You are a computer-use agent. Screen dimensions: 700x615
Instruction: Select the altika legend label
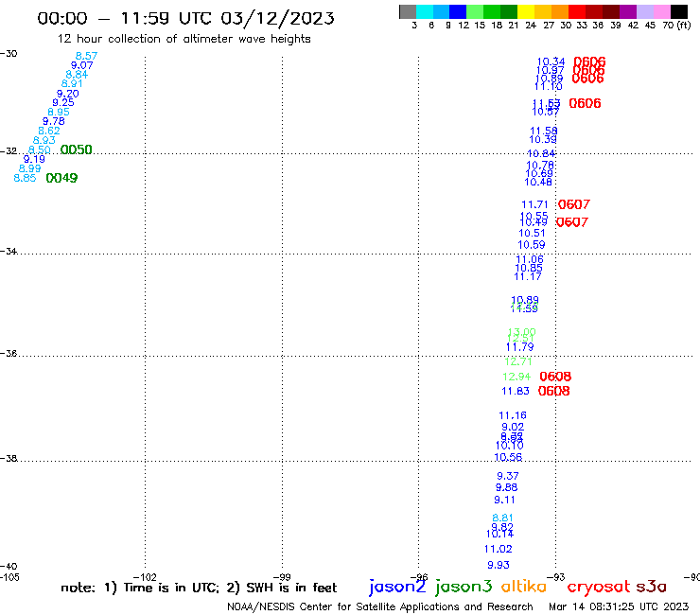524,586
